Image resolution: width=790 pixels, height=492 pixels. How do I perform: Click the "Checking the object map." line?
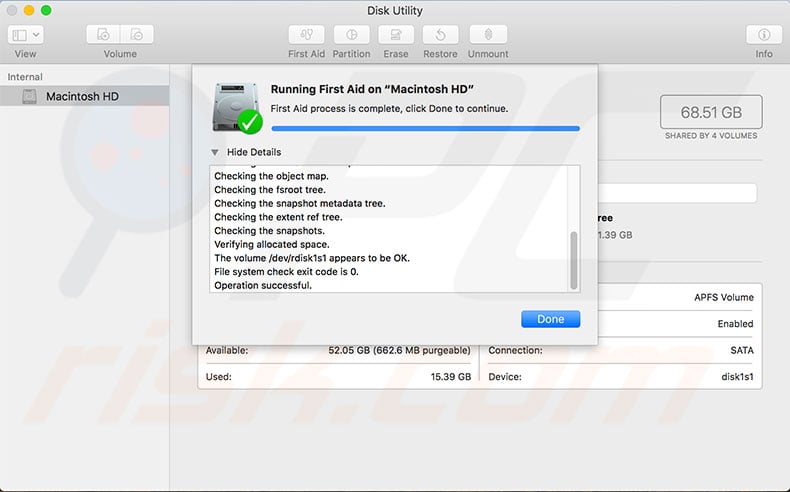(271, 176)
